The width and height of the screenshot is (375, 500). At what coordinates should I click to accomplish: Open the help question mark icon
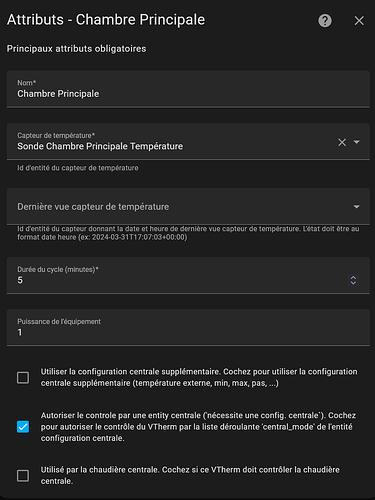click(325, 21)
